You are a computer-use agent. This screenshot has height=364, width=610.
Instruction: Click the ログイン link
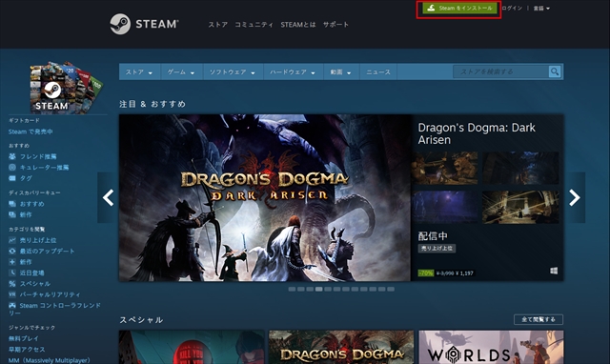pos(512,9)
